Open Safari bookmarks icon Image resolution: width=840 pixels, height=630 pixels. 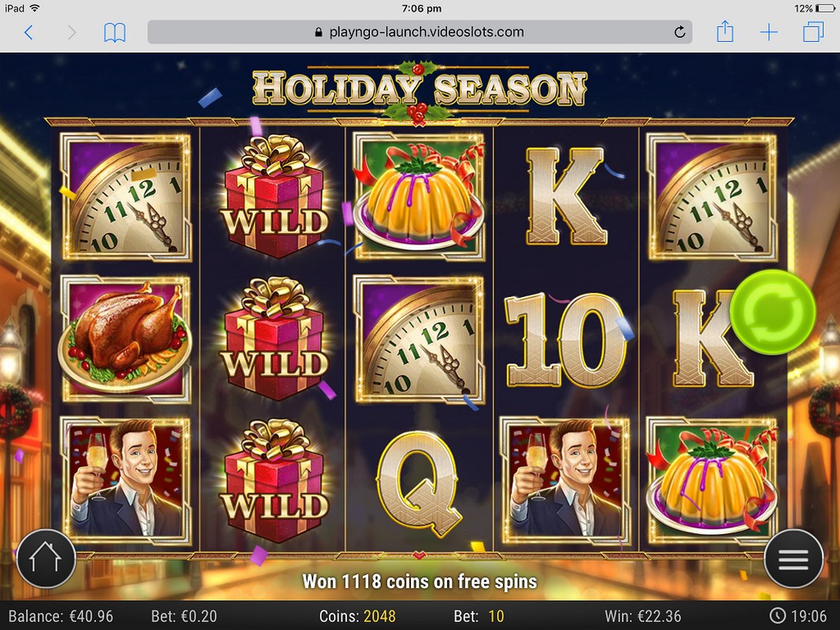coord(115,32)
